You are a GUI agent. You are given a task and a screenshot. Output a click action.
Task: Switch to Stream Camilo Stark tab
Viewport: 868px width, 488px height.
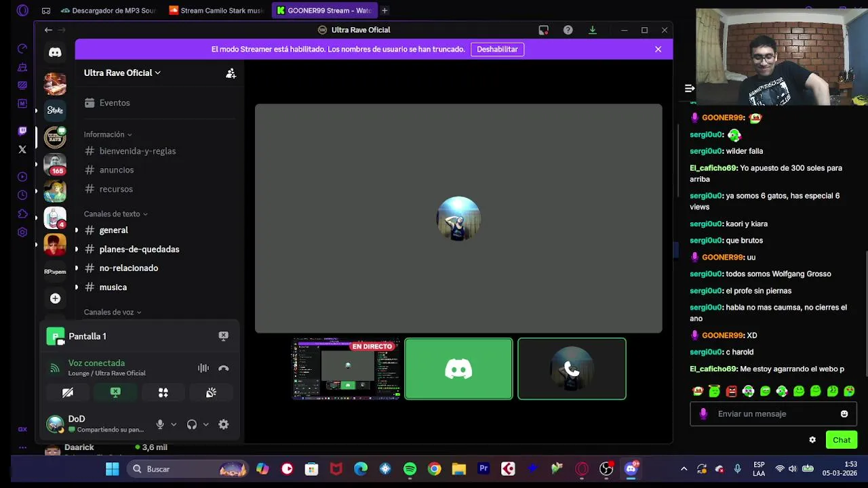216,10
